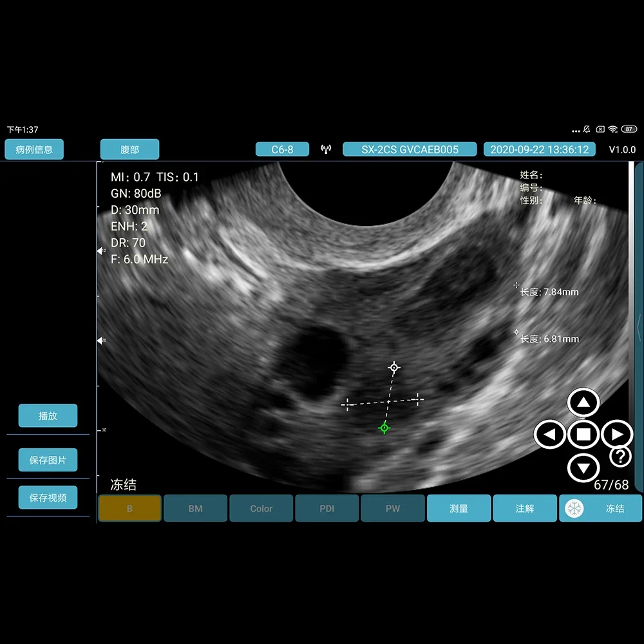The width and height of the screenshot is (644, 644).
Task: Select B mode tab
Action: coord(130,509)
